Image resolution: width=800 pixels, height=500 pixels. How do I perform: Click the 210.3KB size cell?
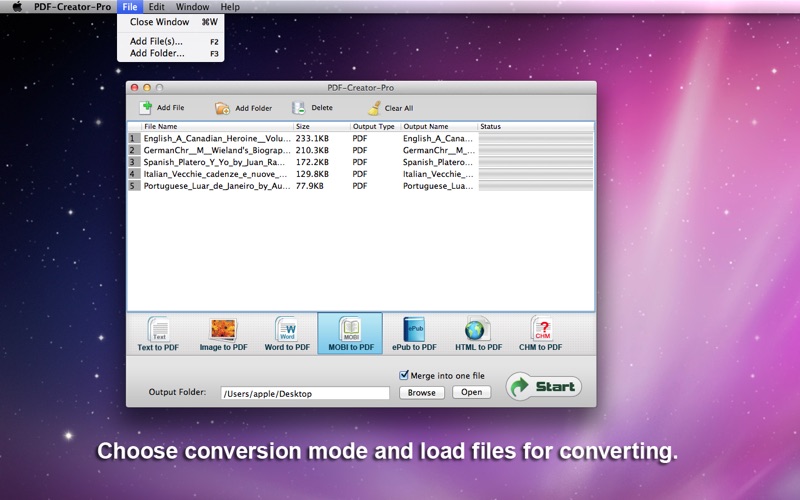(x=312, y=150)
